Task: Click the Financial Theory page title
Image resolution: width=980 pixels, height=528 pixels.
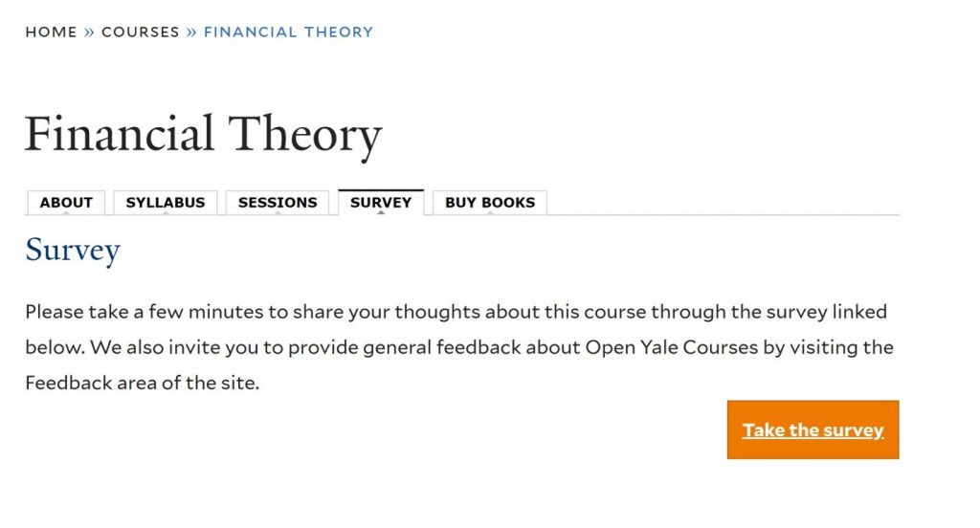Action: (203, 134)
